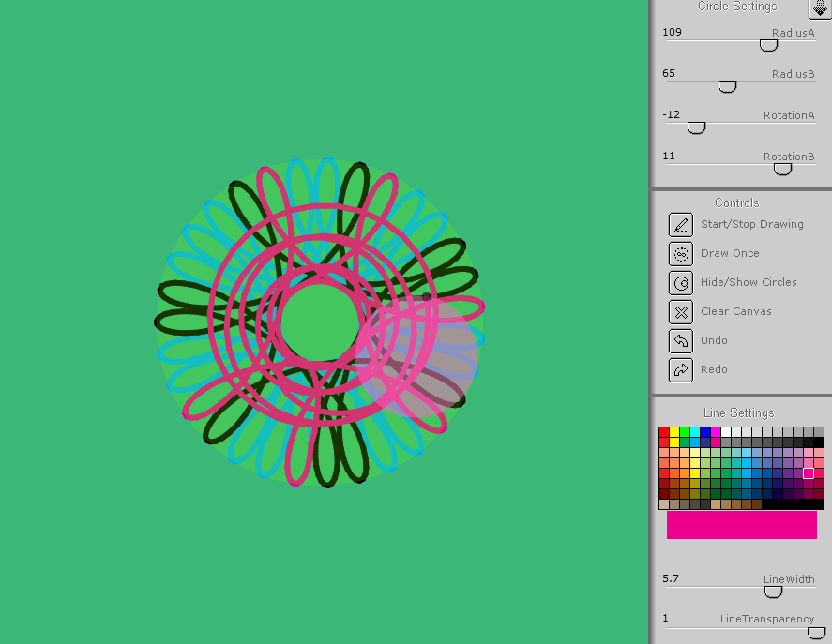Click the large pink current color preview

(741, 525)
